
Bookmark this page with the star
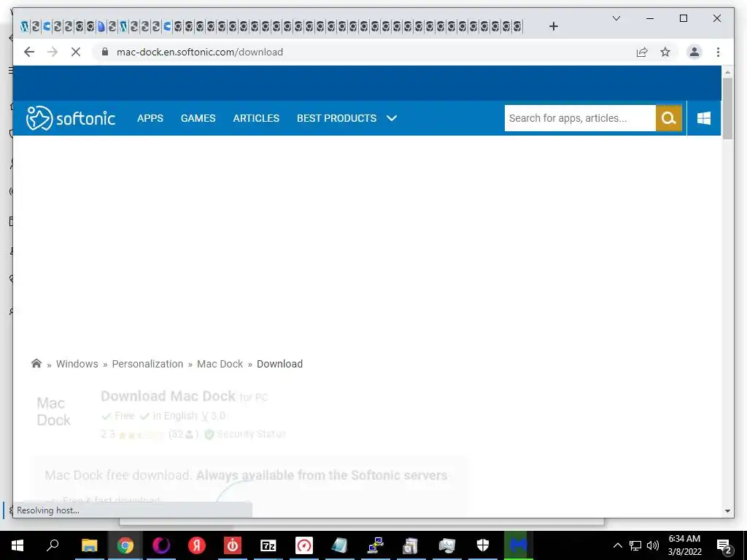click(665, 52)
